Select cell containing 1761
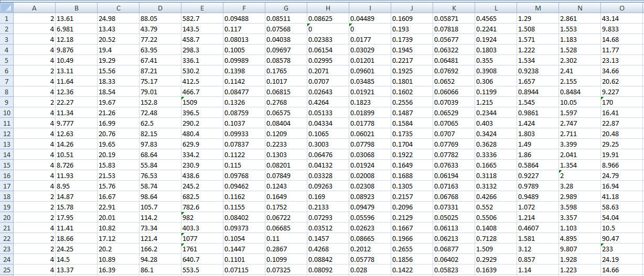The image size is (644, 276). click(202, 249)
